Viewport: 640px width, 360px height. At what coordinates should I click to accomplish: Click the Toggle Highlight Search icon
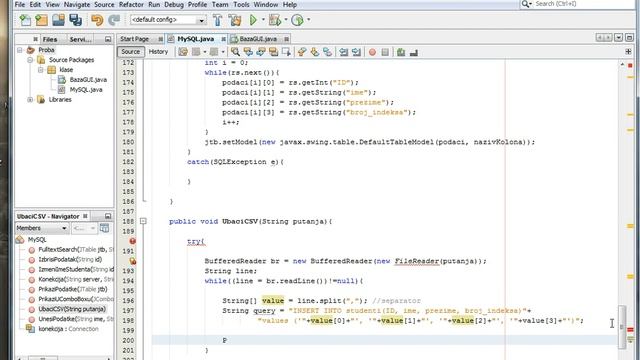[x=273, y=52]
